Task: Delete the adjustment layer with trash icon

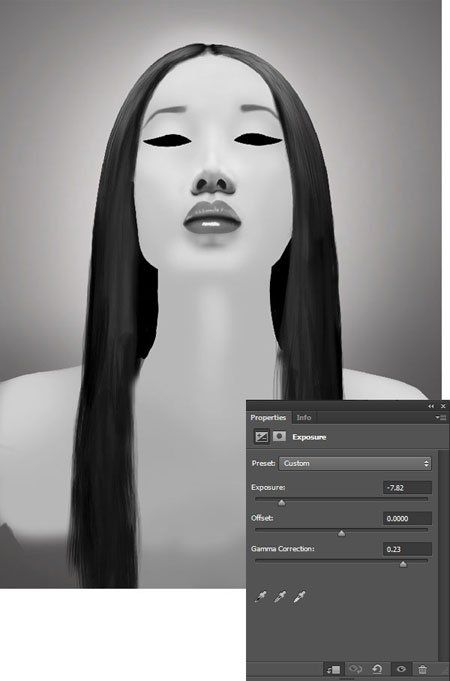Action: click(422, 669)
